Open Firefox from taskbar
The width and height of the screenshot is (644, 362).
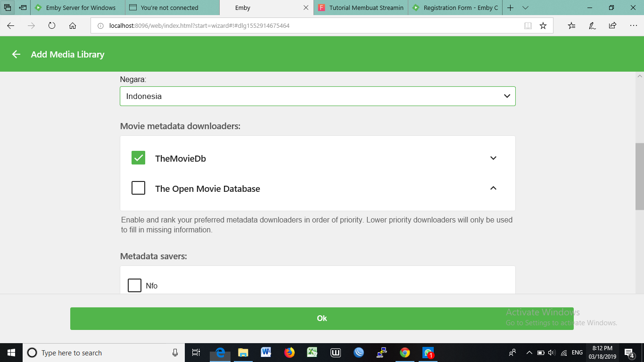tap(289, 353)
